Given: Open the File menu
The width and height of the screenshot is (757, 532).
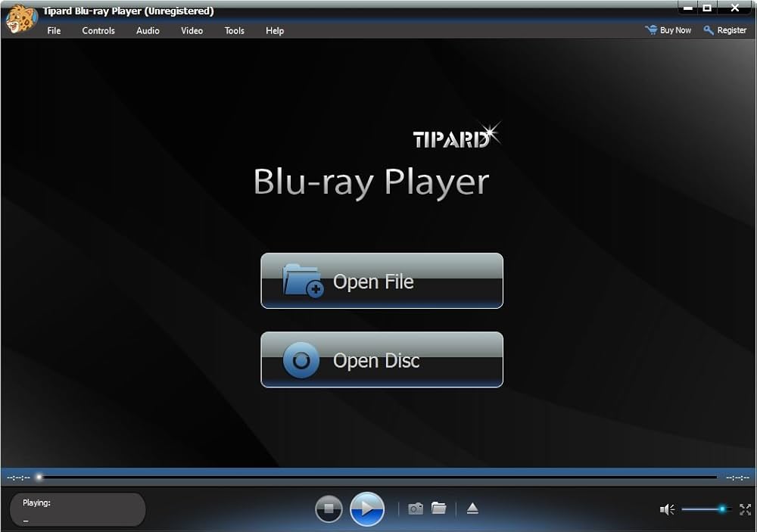Looking at the screenshot, I should click(x=54, y=31).
